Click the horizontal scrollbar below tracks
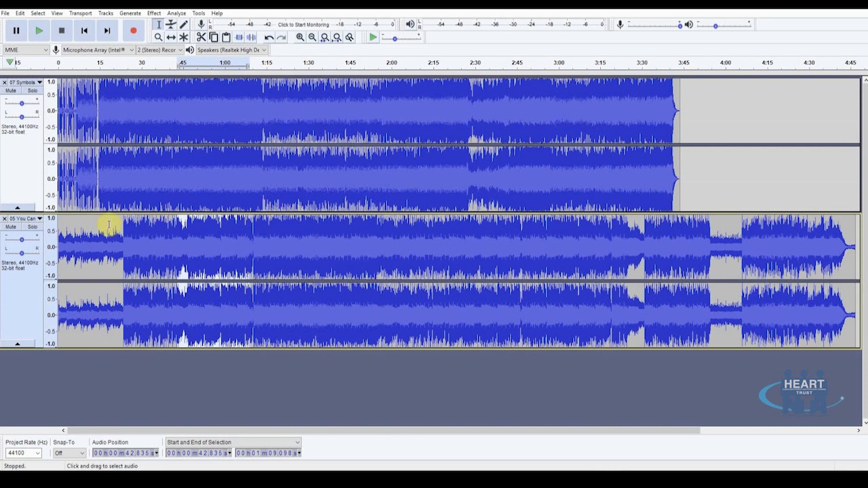This screenshot has height=488, width=868. click(x=384, y=430)
